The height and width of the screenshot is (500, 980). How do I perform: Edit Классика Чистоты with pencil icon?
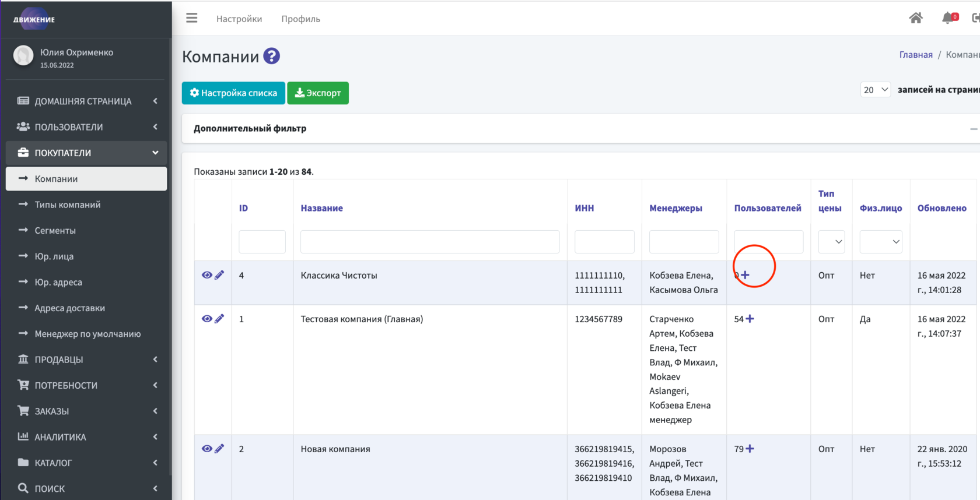[219, 275]
